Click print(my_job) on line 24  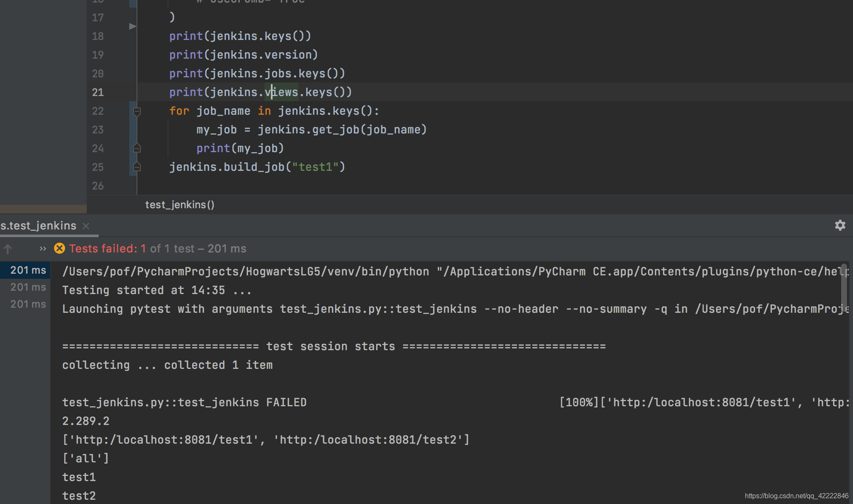coord(240,148)
